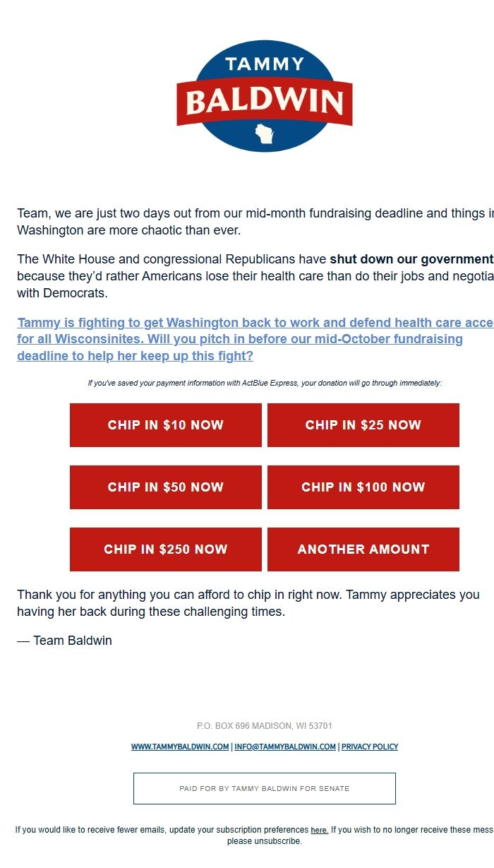
Task: Visit the WWW.TAMMYBALDWIN.COM footer link
Action: pyautogui.click(x=180, y=747)
